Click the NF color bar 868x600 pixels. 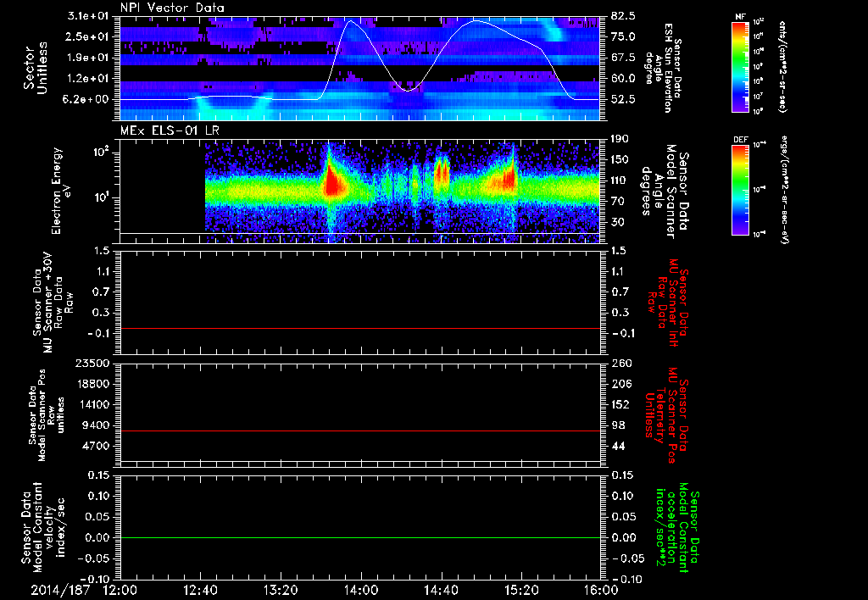tap(740, 66)
